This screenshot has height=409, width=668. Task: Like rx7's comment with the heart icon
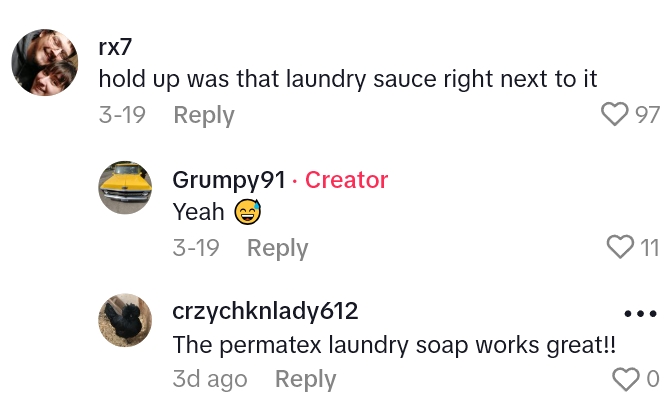[x=614, y=114]
